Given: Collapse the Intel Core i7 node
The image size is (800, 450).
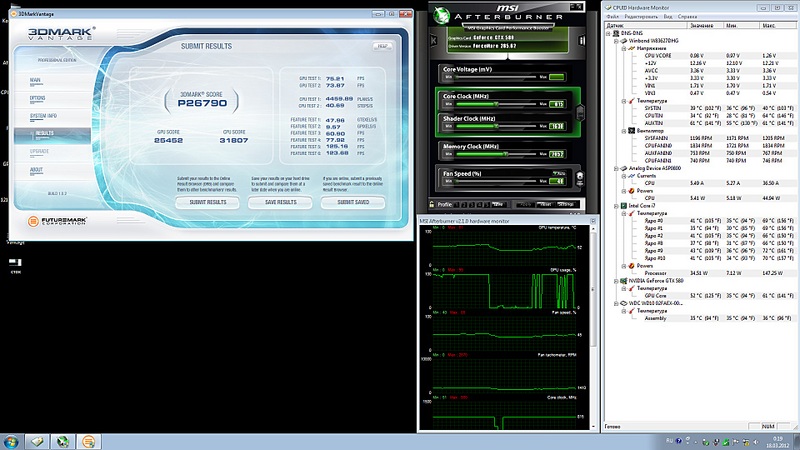Looking at the screenshot, I should pos(616,206).
